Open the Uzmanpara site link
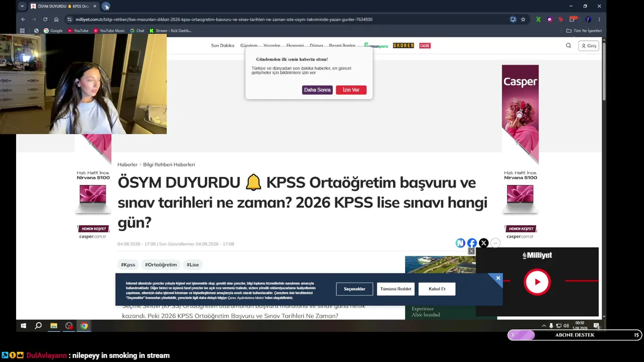 click(x=376, y=46)
